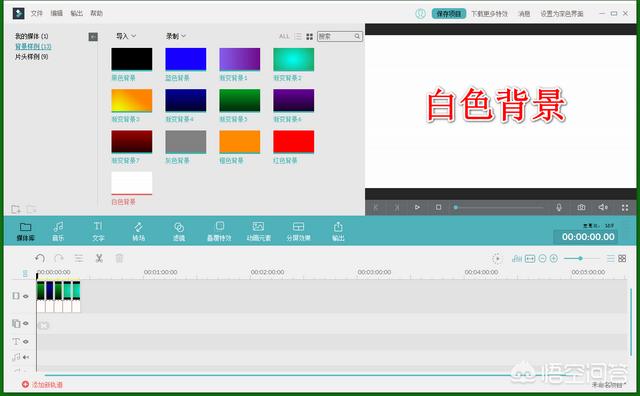Go to previous frame in preview
Image resolution: width=640 pixels, height=396 pixels.
coord(376,207)
